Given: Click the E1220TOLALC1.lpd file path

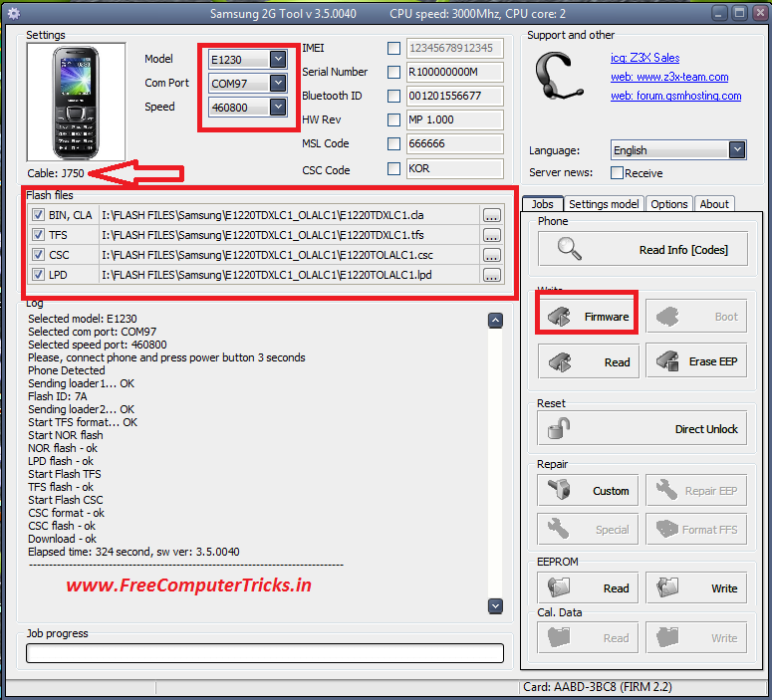Looking at the screenshot, I should tap(266, 275).
